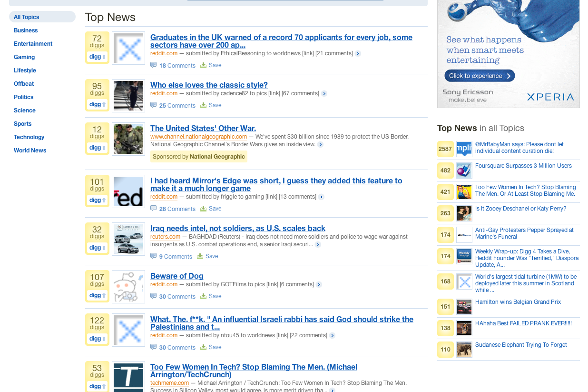Screen dimensions: 588x392
Task: Click save icon for Graduates in UK story
Action: [203, 65]
